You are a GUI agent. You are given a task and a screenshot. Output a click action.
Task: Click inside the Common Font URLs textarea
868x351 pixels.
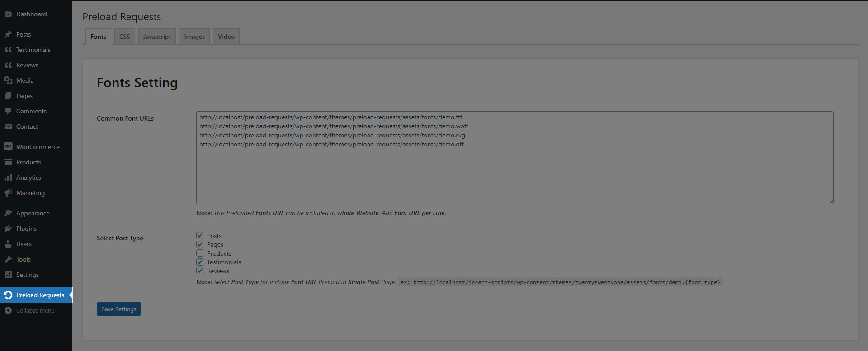514,158
